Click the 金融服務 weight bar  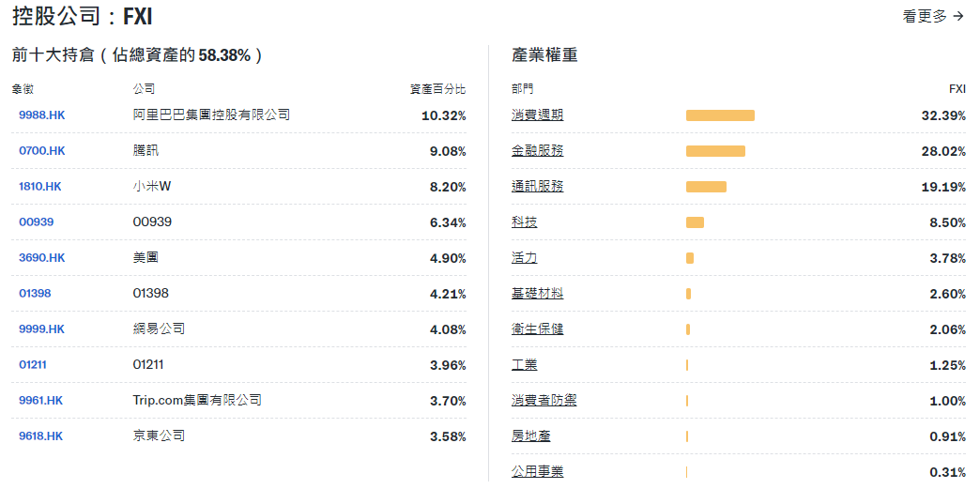point(715,151)
